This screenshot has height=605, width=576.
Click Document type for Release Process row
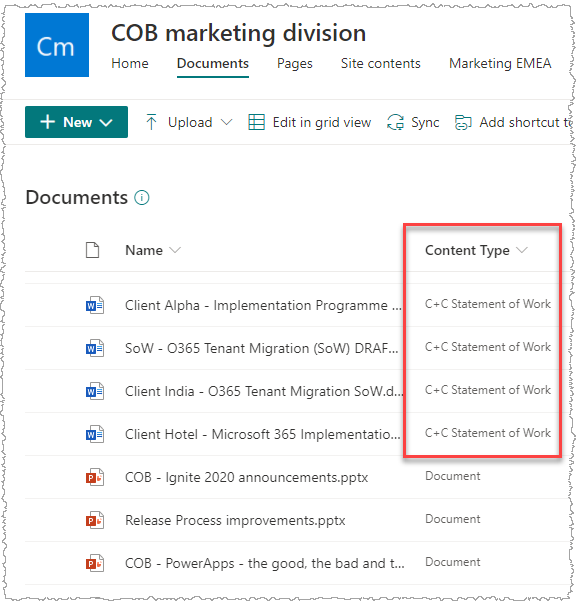pyautogui.click(x=453, y=519)
